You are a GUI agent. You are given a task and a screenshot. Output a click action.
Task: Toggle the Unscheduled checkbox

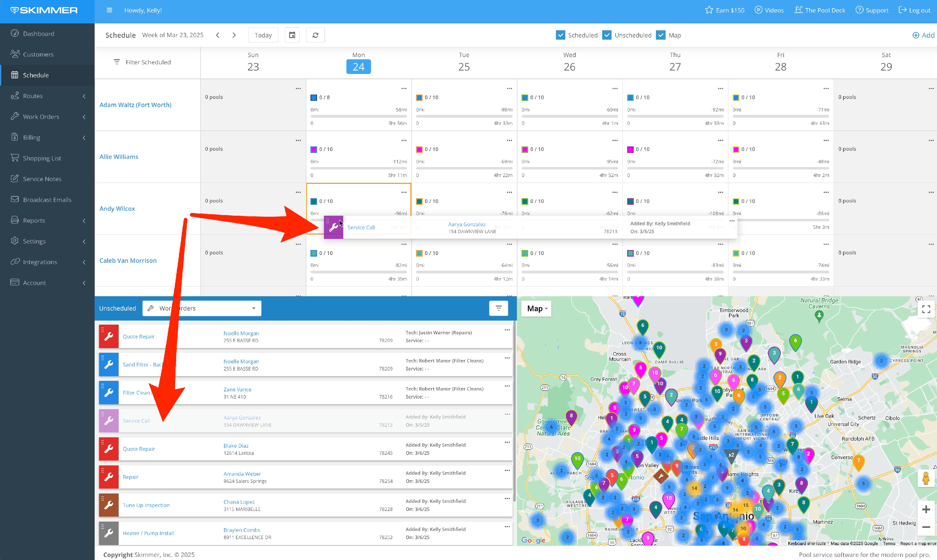607,35
